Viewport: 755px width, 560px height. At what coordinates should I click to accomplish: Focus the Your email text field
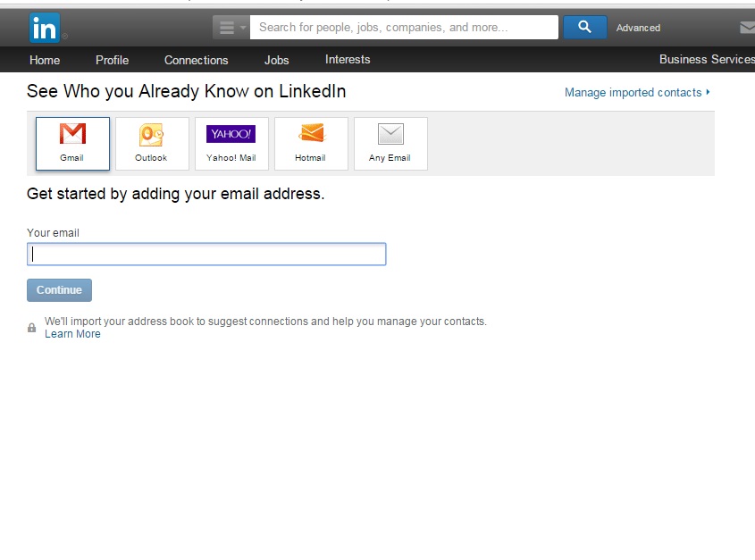click(206, 255)
